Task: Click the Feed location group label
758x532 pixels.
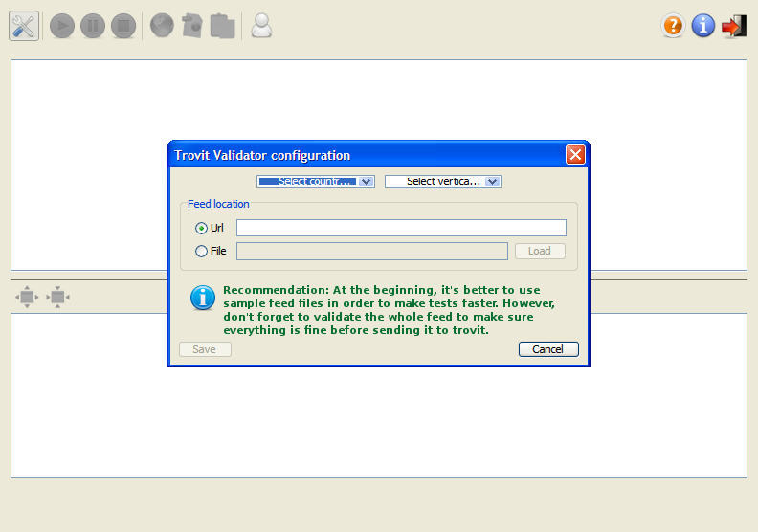Action: (x=218, y=204)
